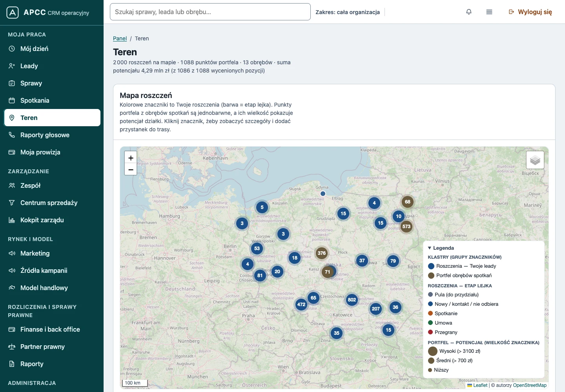Click the brown 376 cluster marker
This screenshot has width=565, height=392.
(322, 253)
